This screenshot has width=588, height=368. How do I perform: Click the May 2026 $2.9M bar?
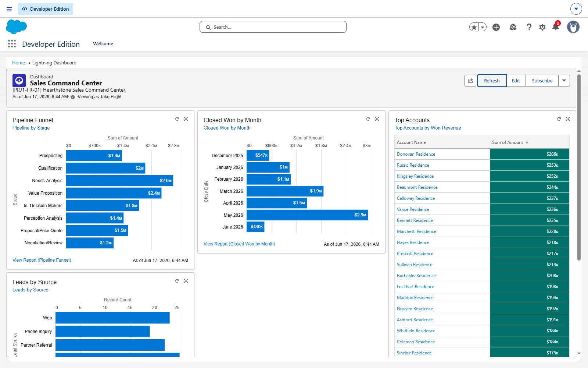click(307, 215)
